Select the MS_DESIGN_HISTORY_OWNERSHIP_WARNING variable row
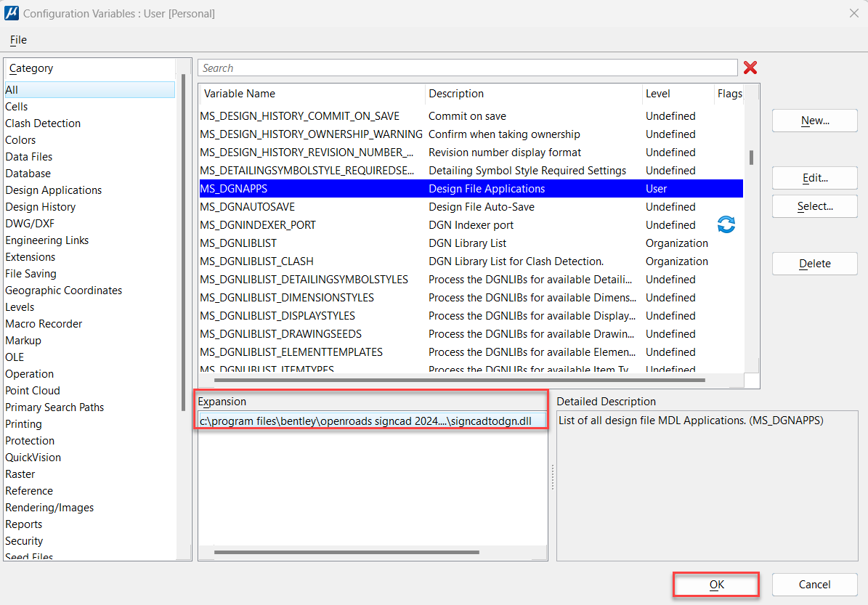The image size is (868, 605). (471, 134)
